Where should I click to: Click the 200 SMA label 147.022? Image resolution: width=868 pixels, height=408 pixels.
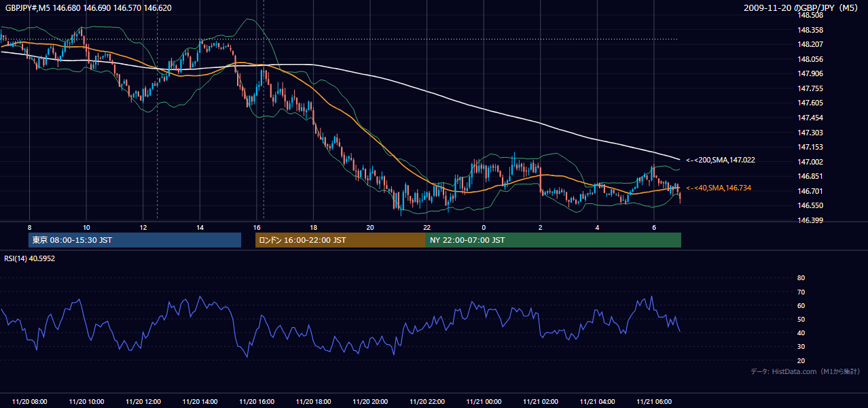720,160
